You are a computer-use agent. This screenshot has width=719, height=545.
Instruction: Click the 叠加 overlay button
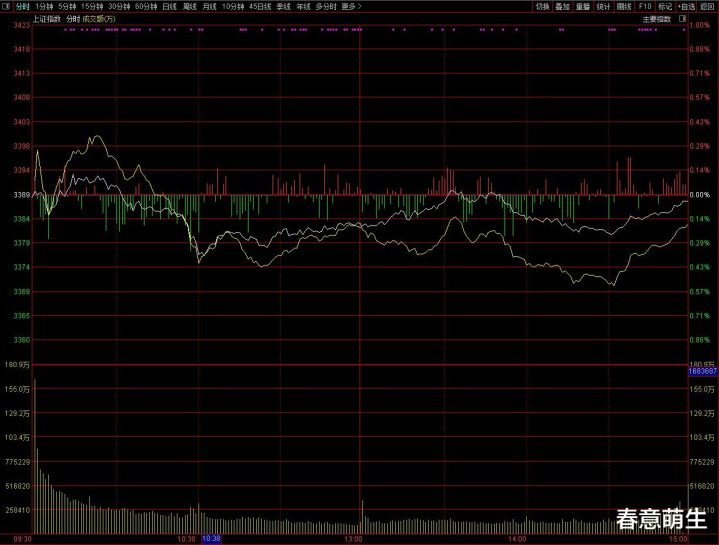tap(562, 6)
